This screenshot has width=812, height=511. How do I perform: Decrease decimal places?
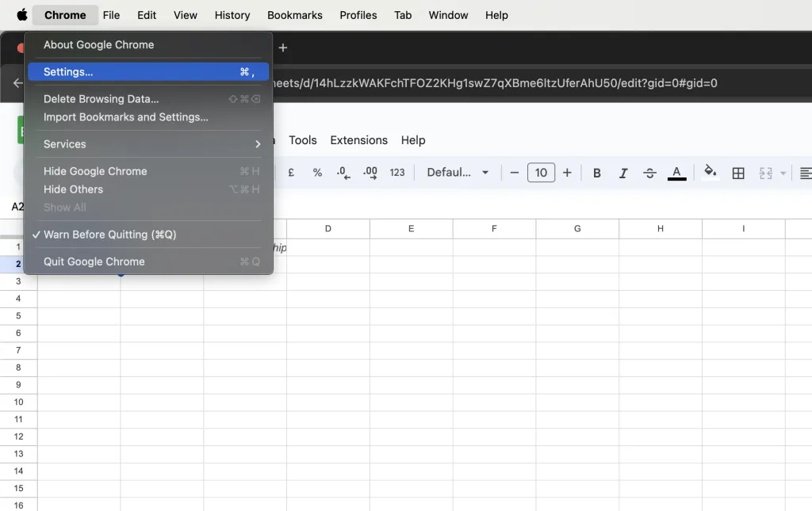coord(343,172)
